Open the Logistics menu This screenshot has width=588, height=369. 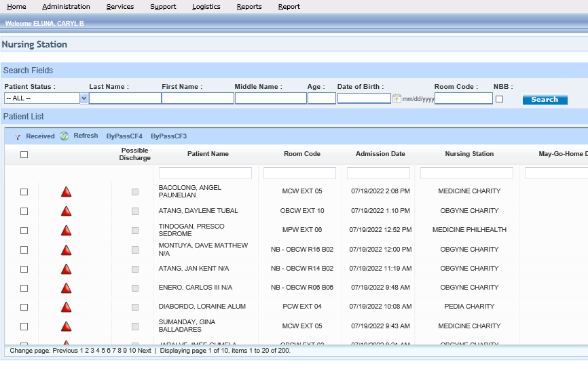(x=206, y=7)
